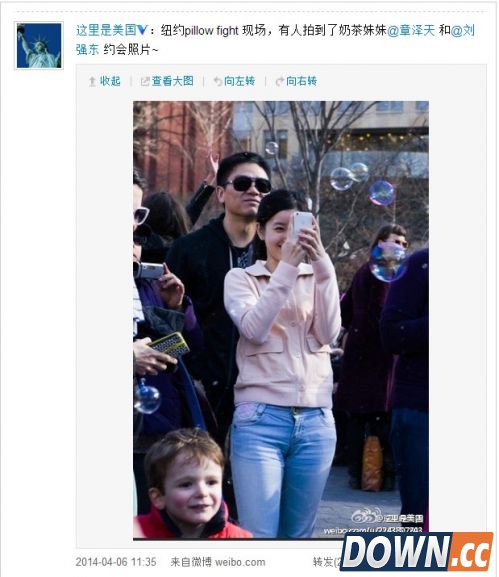
Task: Click the blue verified V badge
Action: [143, 31]
